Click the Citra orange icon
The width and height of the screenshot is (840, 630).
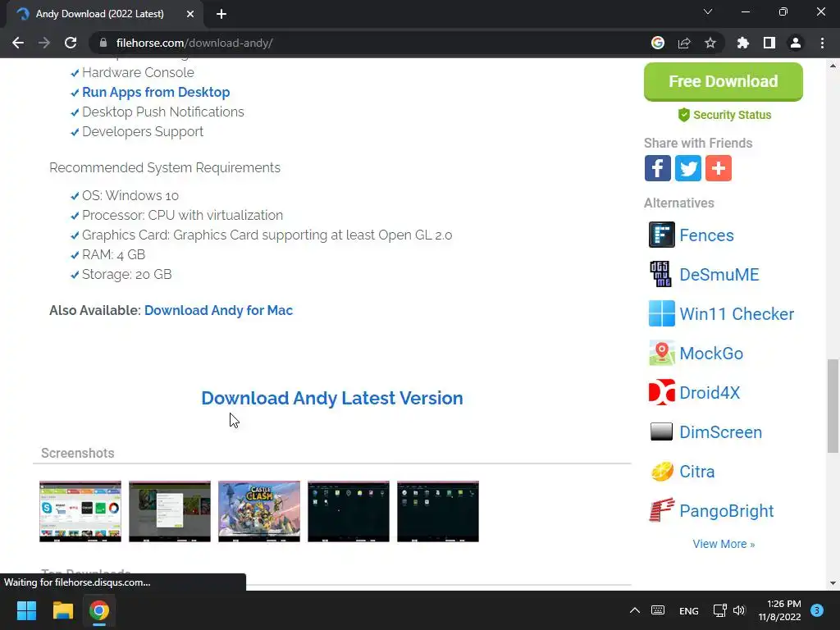click(x=662, y=472)
